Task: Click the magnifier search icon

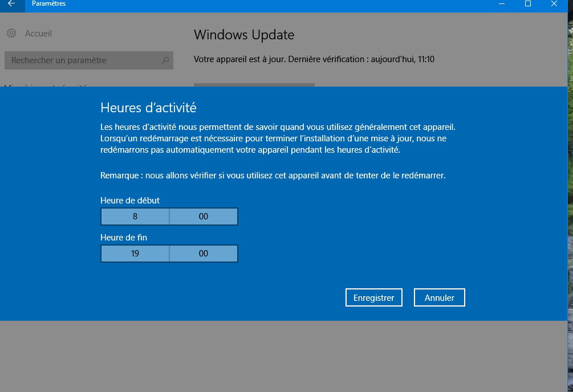Action: pos(165,60)
